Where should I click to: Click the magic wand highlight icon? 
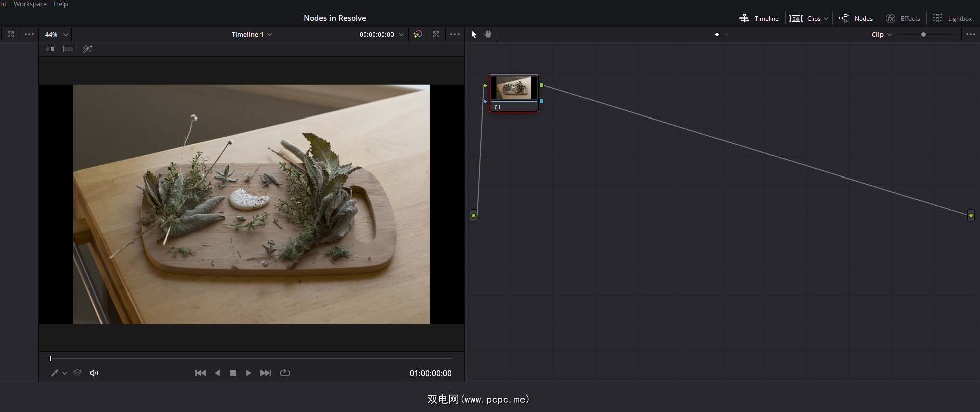[x=87, y=49]
